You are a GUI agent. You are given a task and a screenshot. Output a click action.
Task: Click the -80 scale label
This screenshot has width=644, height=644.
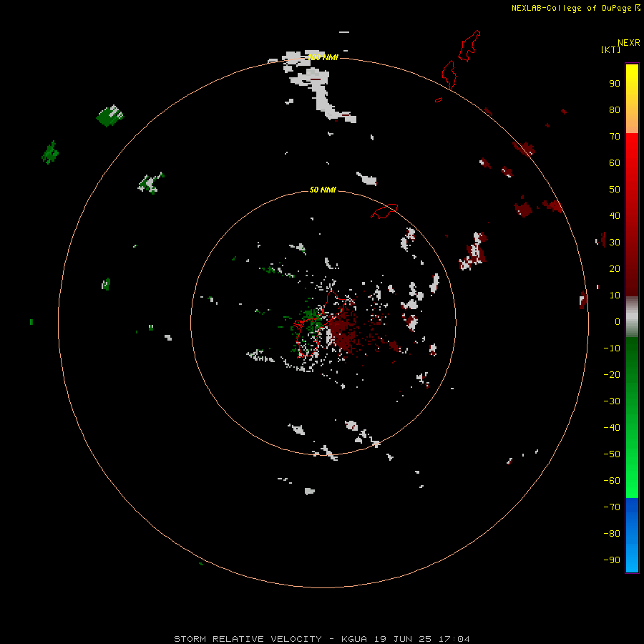tap(612, 534)
